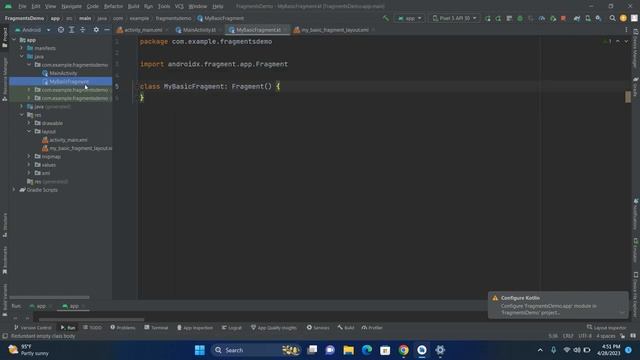The height and width of the screenshot is (360, 640).
Task: Open the Profiler tool window
Action: (x=372, y=327)
